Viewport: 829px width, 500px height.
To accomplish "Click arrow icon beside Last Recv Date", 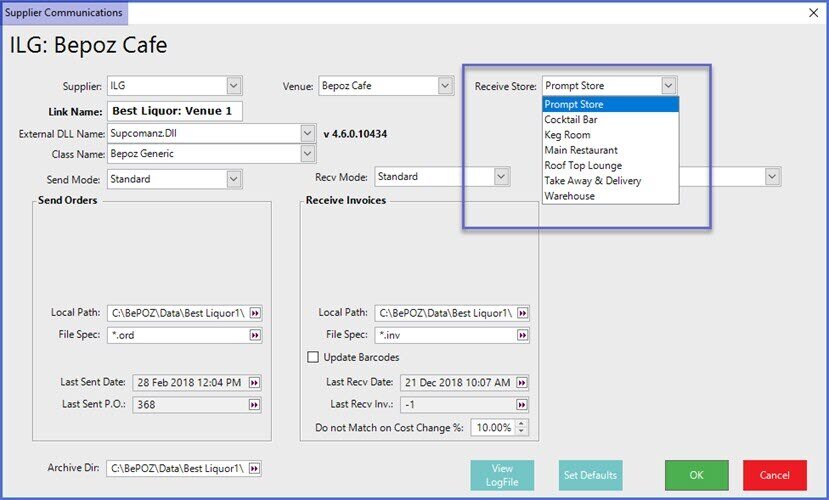I will click(x=522, y=383).
